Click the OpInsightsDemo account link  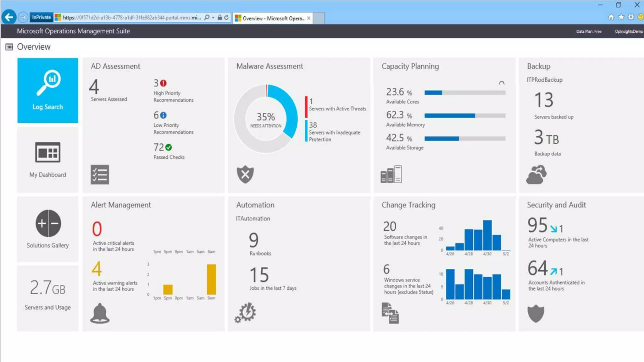[x=629, y=31]
